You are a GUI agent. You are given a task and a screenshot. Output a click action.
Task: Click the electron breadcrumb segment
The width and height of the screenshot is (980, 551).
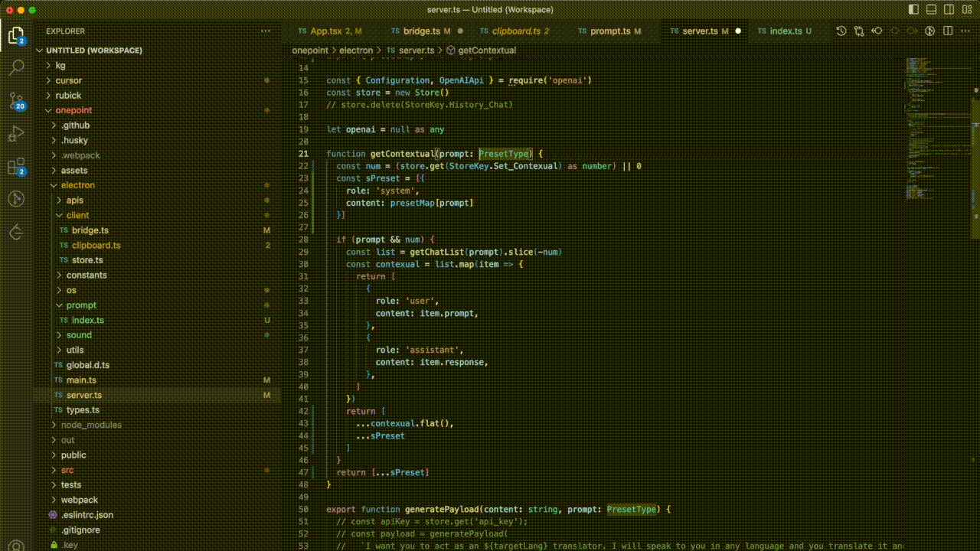[355, 51]
